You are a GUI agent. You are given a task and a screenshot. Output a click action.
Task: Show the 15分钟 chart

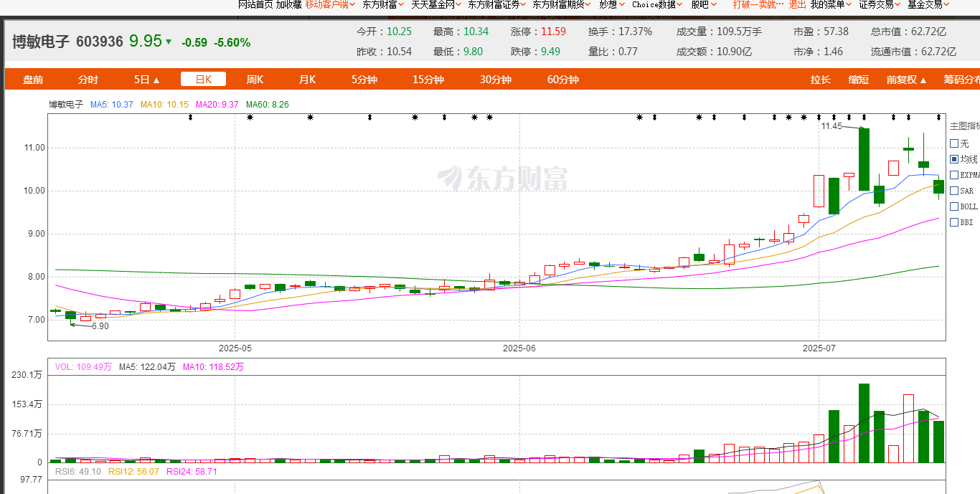tap(428, 80)
